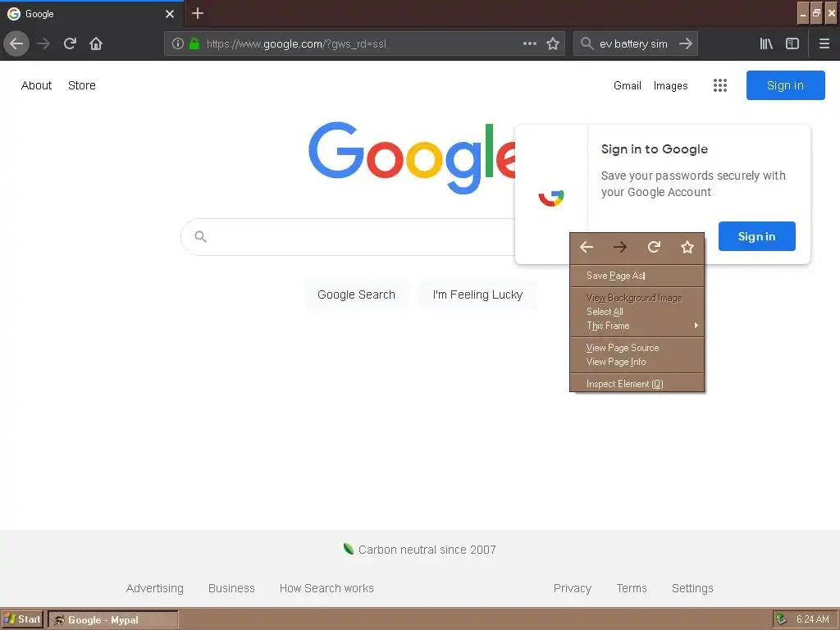Click the system tray icon near the clock
The image size is (840, 630).
click(781, 619)
